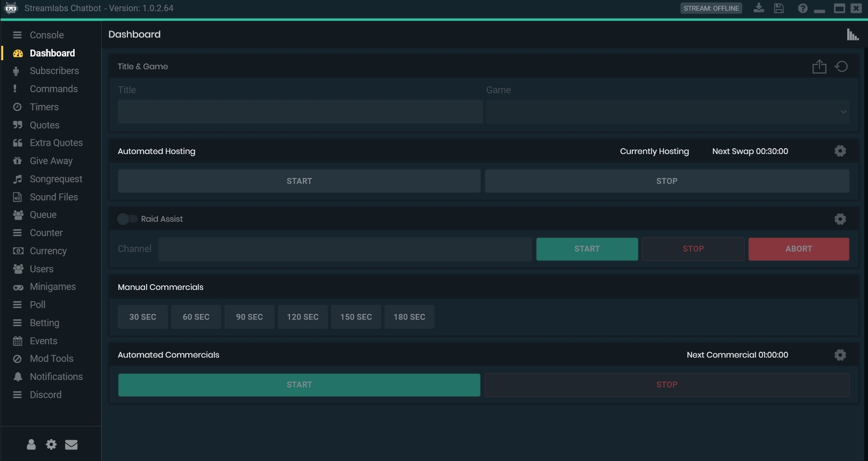Screen dimensions: 868x461
Task: Click the download icon in title bar
Action: (x=759, y=8)
